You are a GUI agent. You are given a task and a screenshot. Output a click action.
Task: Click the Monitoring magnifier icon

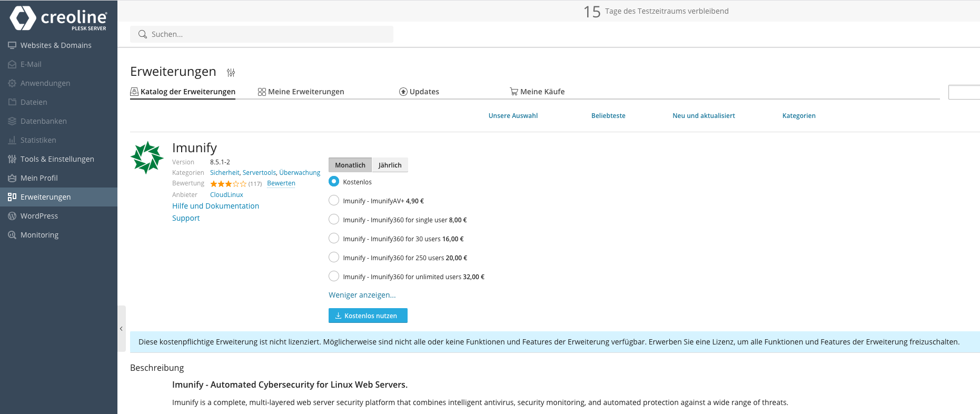(x=12, y=235)
